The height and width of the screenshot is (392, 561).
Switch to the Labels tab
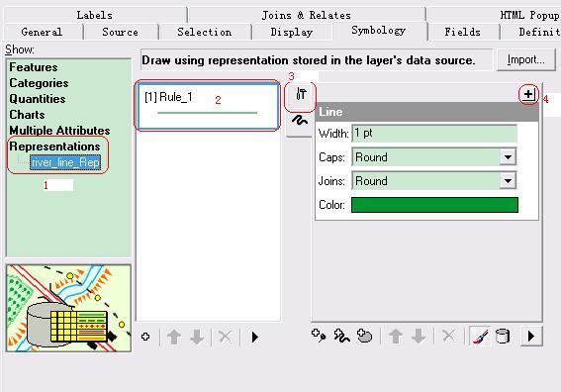[x=94, y=16]
